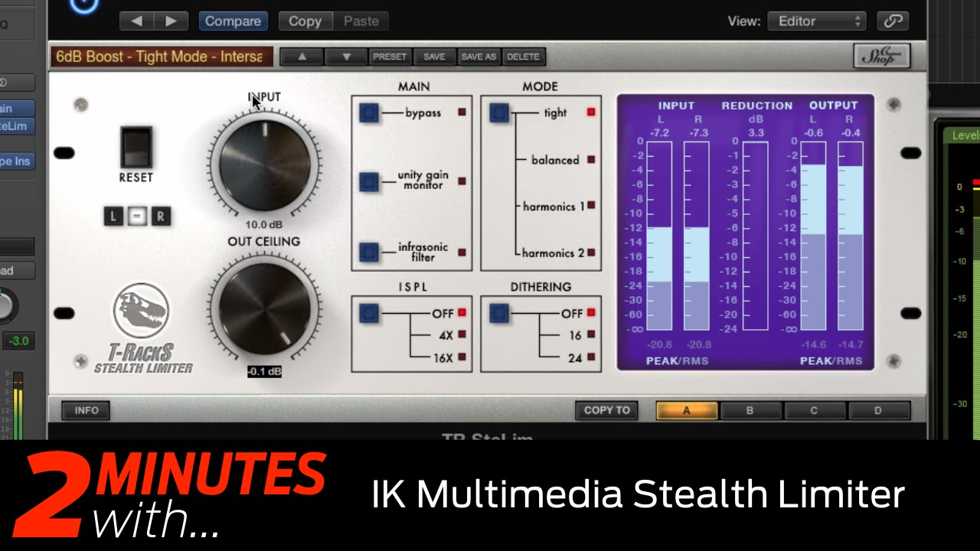The width and height of the screenshot is (980, 551).
Task: Go to next setting with right arrow
Action: click(171, 21)
